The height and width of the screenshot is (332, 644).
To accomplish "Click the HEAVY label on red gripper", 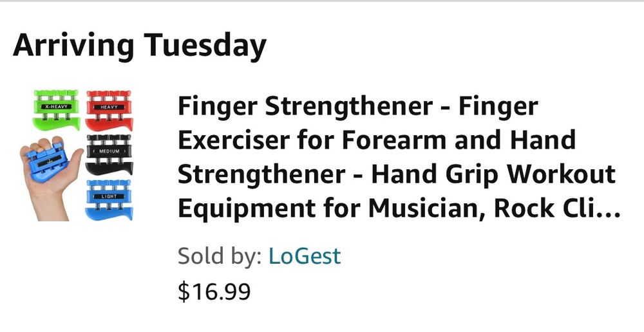I will pyautogui.click(x=108, y=106).
